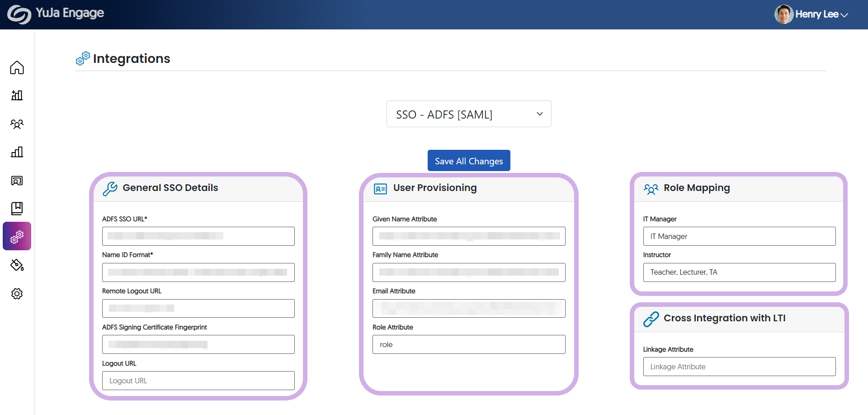Click the ID card icon in User Provisioning
The image size is (868, 415).
coord(380,189)
